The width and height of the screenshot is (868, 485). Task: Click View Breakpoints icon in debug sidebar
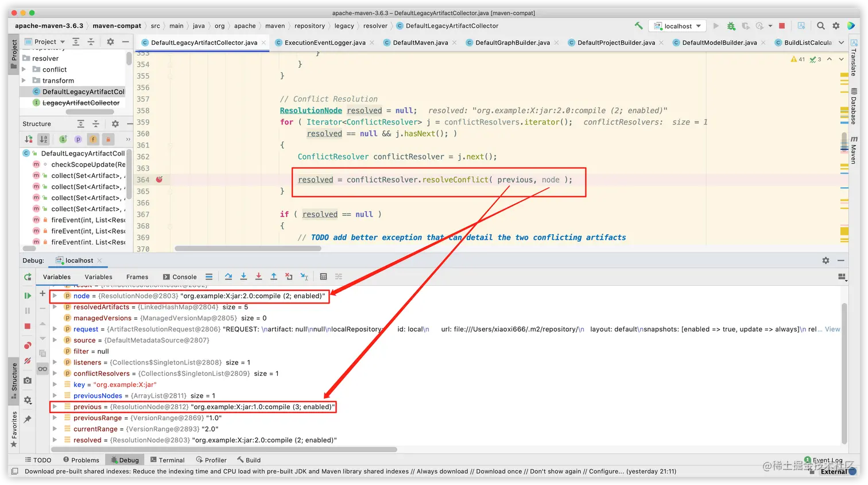coord(28,346)
